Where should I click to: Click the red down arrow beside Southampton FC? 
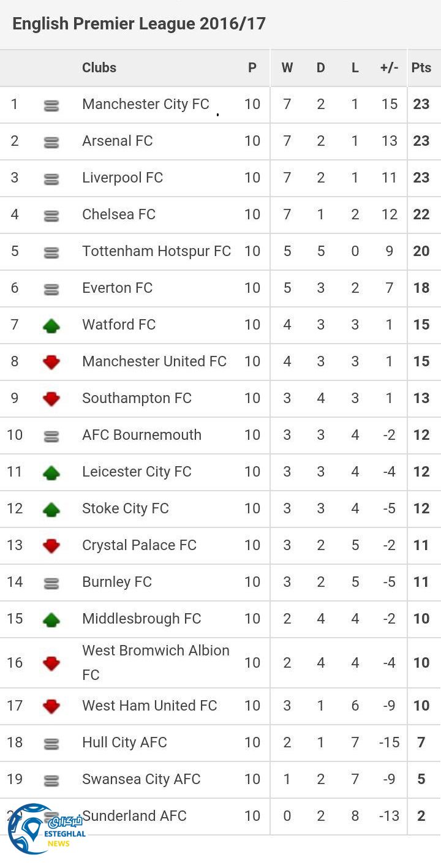coord(51,399)
